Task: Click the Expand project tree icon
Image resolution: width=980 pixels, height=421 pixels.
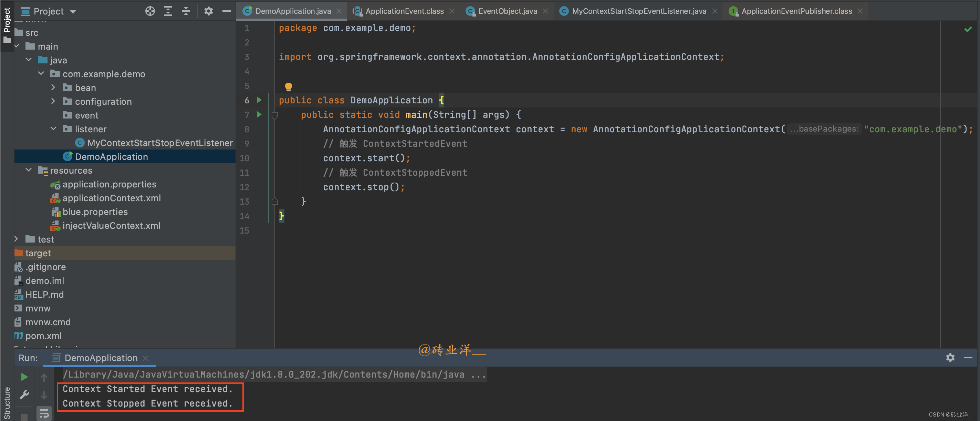Action: tap(168, 11)
